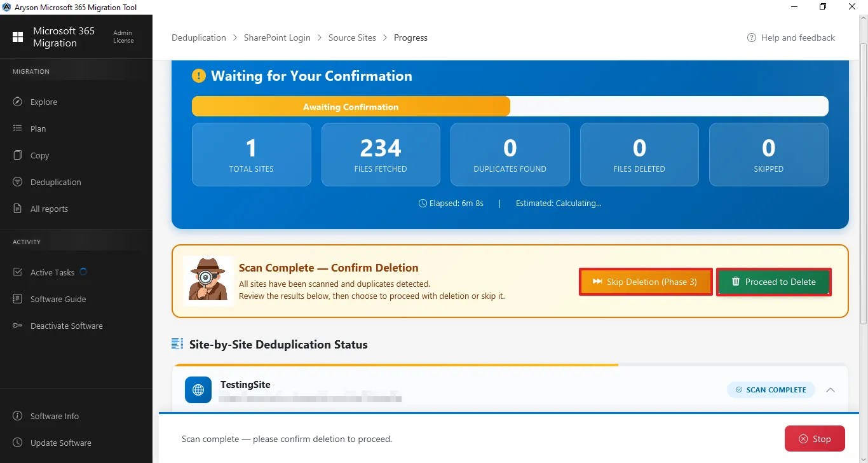Go to Deduplication in the sidebar
This screenshot has height=463, width=868.
point(76,182)
